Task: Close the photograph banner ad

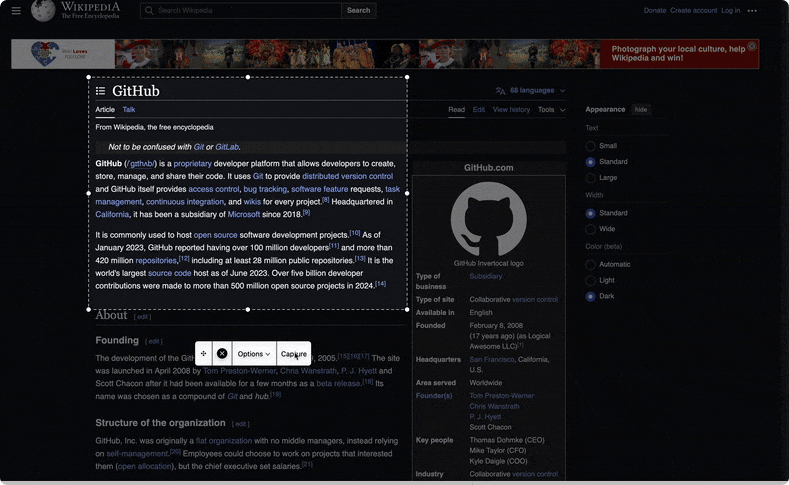Action: (x=752, y=46)
